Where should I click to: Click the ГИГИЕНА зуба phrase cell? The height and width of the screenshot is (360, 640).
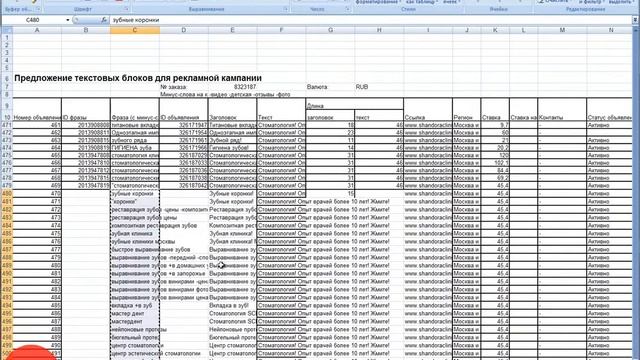pos(135,148)
